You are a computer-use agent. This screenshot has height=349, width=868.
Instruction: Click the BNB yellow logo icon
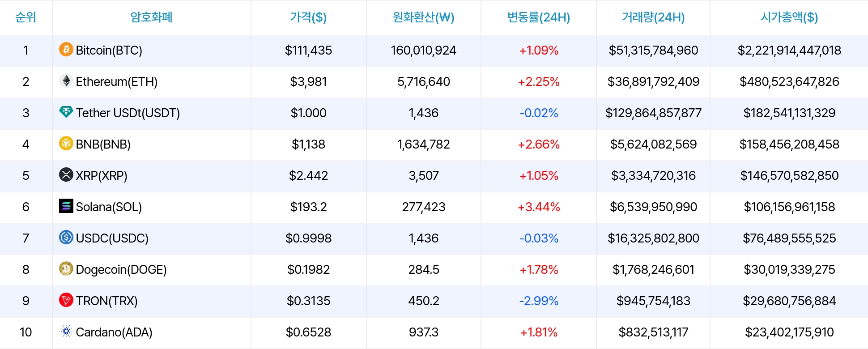[66, 143]
